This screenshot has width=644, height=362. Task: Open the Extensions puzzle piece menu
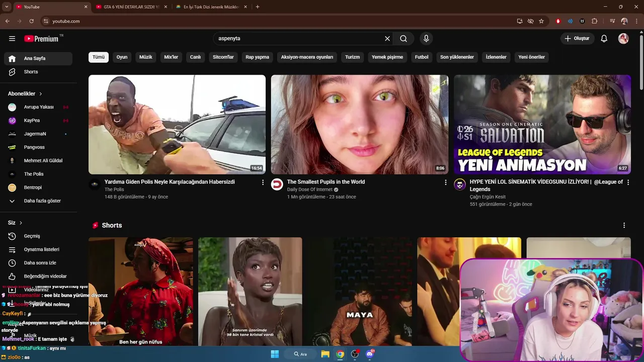pyautogui.click(x=595, y=21)
